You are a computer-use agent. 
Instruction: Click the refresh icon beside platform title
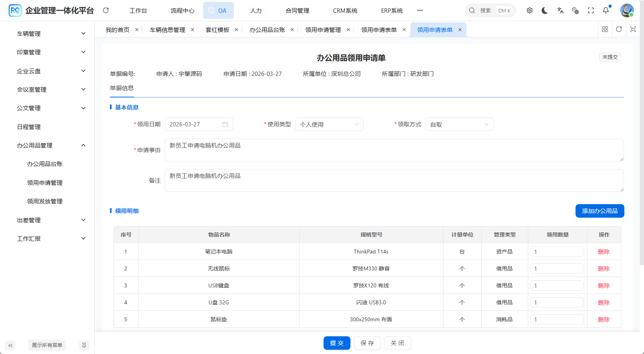[106, 10]
